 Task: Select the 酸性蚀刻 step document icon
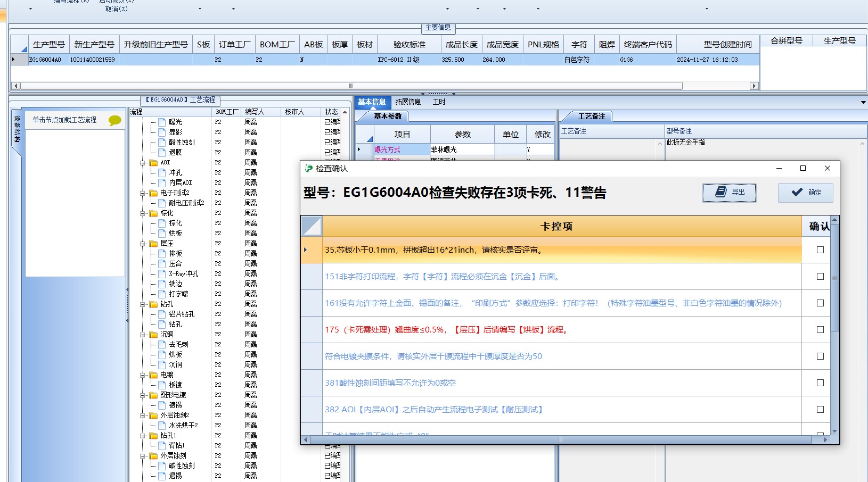(162, 143)
